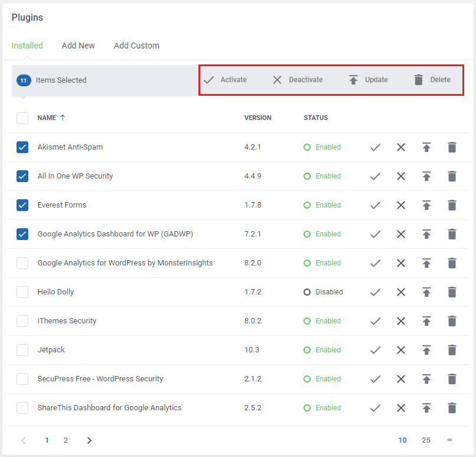Click the 11 items selected badge
This screenshot has width=476, height=457.
[x=24, y=80]
